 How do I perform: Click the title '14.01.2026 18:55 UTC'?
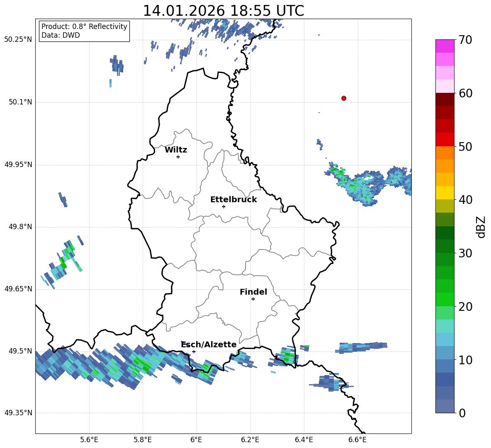223,11
